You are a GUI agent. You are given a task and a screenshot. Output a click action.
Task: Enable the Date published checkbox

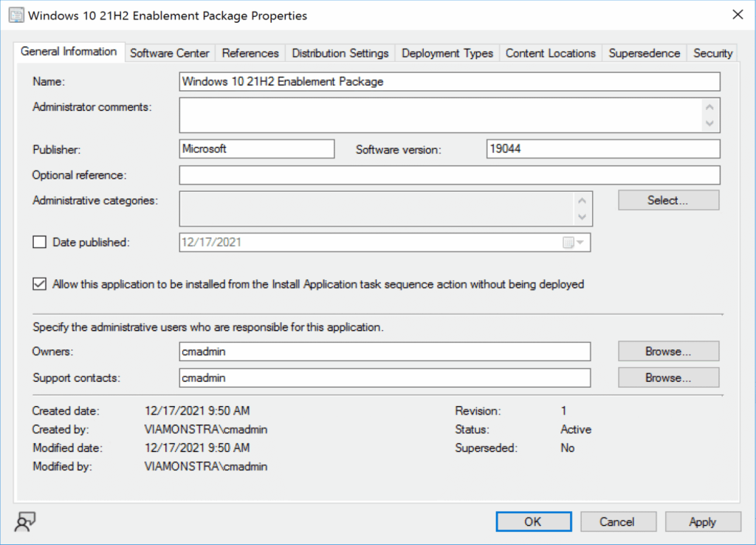(x=40, y=242)
